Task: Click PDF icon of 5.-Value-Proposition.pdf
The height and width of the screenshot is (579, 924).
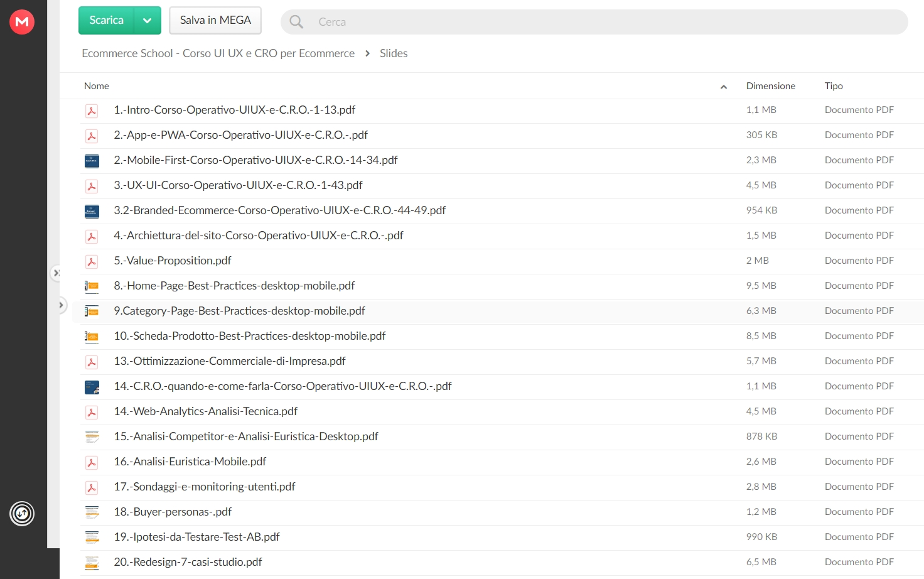Action: tap(92, 262)
